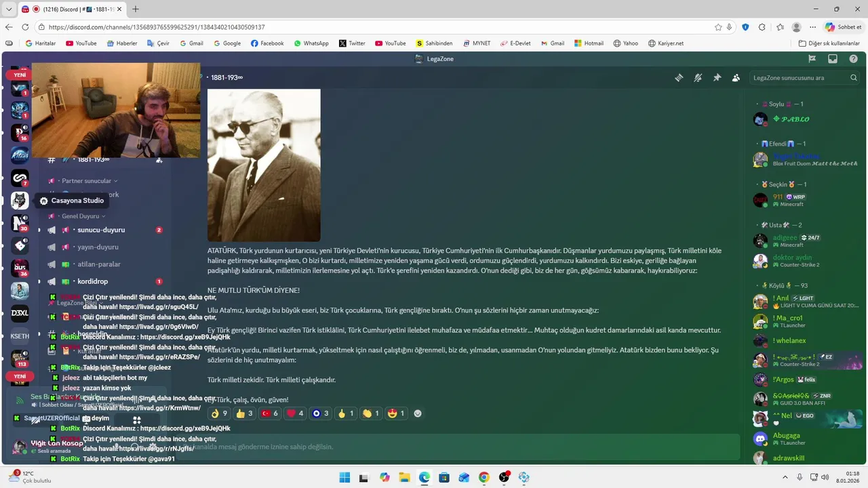Open server icon with 7 badge
Image resolution: width=868 pixels, height=488 pixels.
pyautogui.click(x=20, y=178)
